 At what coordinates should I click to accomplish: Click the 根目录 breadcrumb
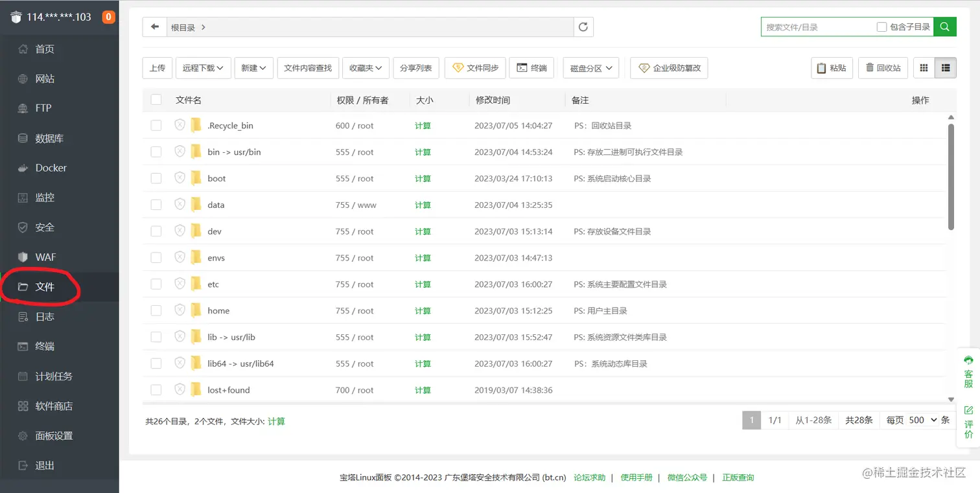183,27
